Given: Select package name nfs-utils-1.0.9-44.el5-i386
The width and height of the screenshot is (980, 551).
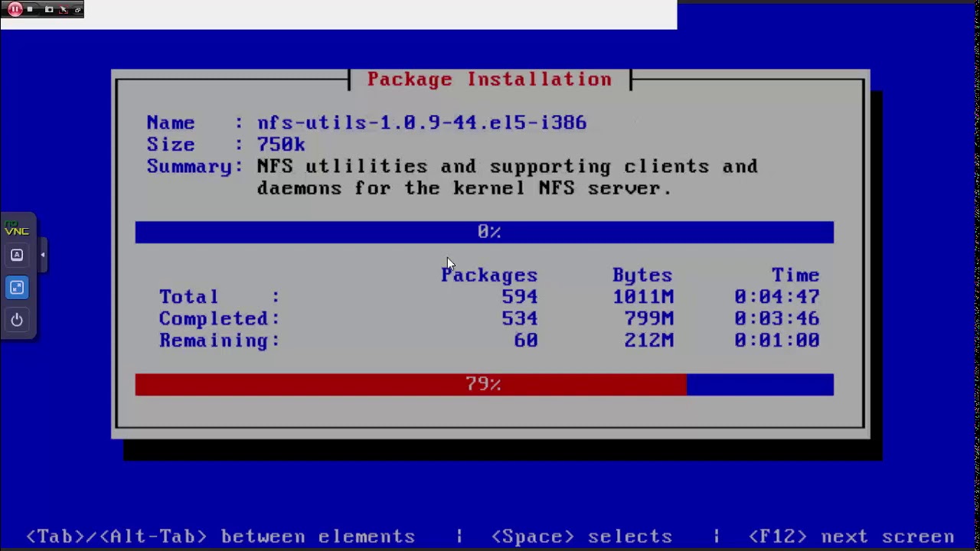Looking at the screenshot, I should coord(422,122).
